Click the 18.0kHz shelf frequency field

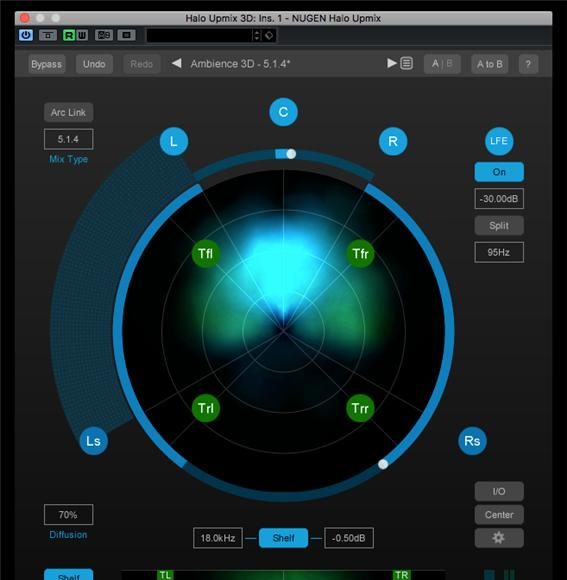pos(218,538)
